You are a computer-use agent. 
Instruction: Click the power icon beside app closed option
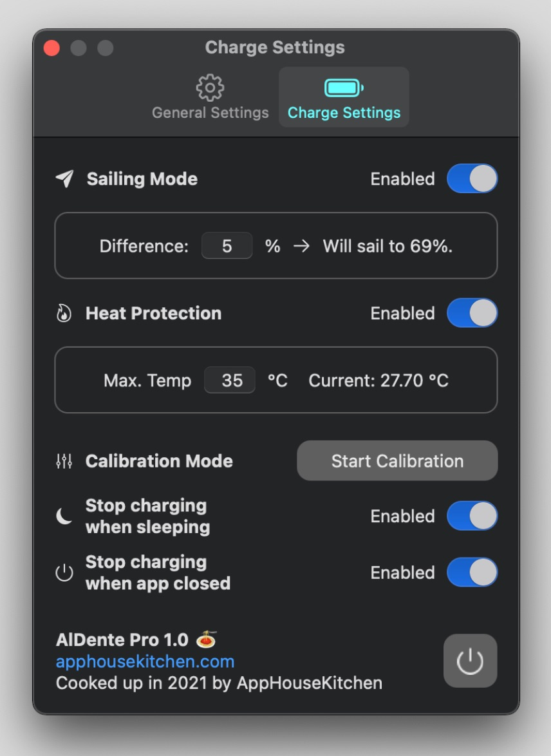pos(64,572)
